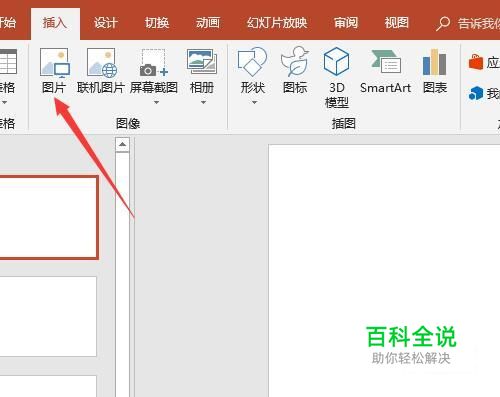
Task: Switch to the 设计 tab
Action: [x=106, y=23]
